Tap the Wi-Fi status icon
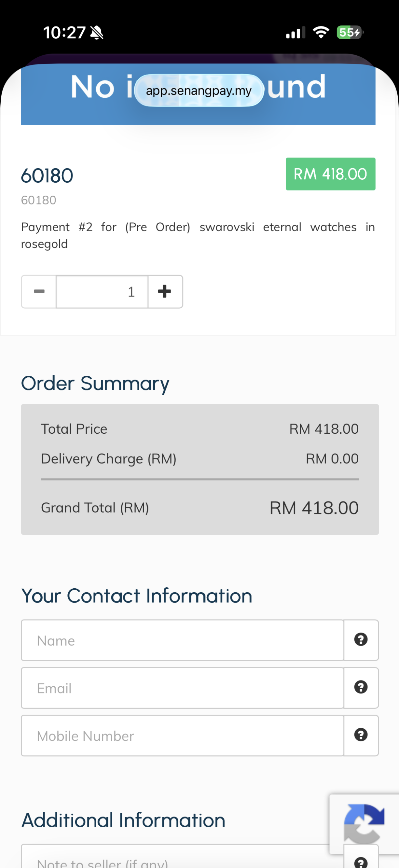 321,32
